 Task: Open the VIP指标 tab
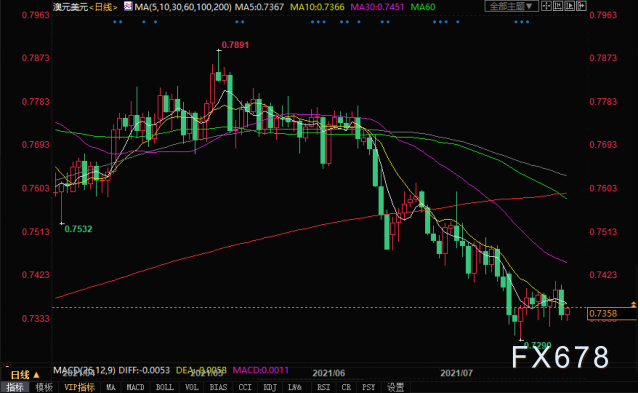80,387
